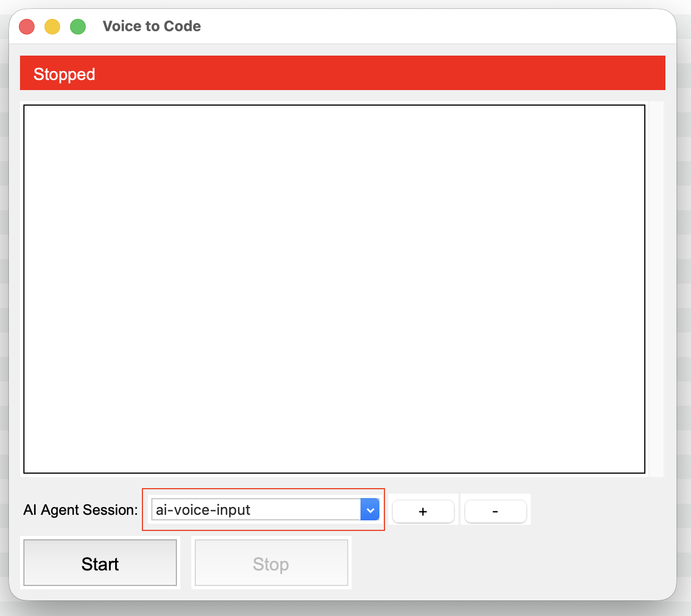Click inside the transcription text area
Image resolution: width=691 pixels, height=616 pixels.
(x=334, y=289)
